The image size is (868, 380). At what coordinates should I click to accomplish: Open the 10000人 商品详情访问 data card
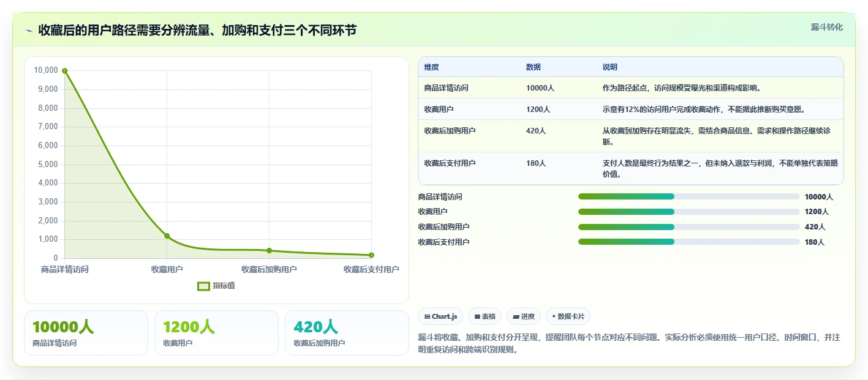[x=86, y=333]
